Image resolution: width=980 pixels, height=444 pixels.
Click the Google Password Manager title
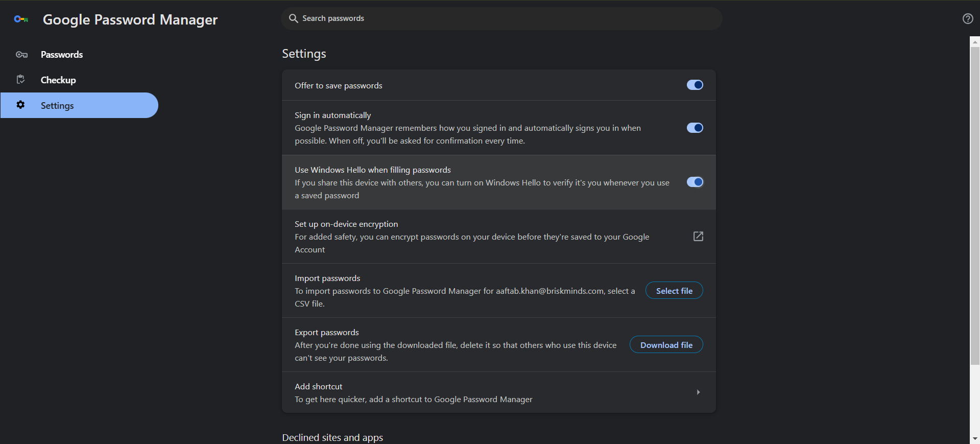(x=130, y=19)
